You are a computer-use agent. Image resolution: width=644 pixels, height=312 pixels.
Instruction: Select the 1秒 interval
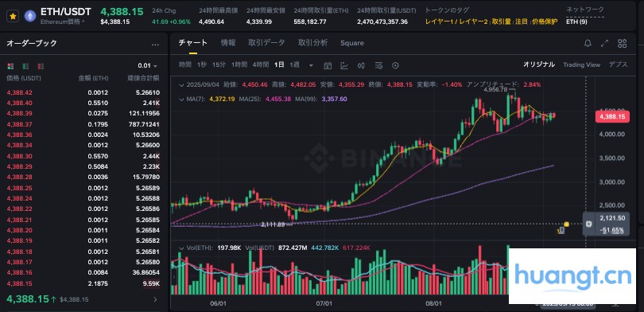pyautogui.click(x=202, y=64)
